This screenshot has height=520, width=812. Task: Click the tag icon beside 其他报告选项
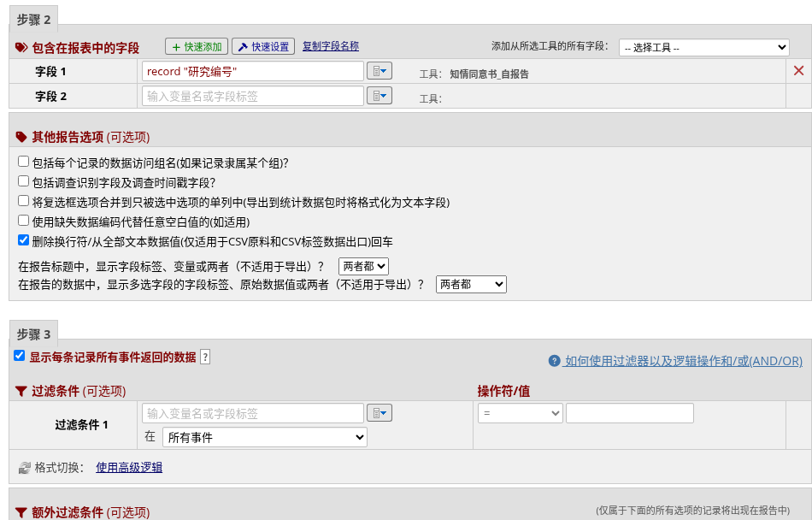click(x=21, y=137)
